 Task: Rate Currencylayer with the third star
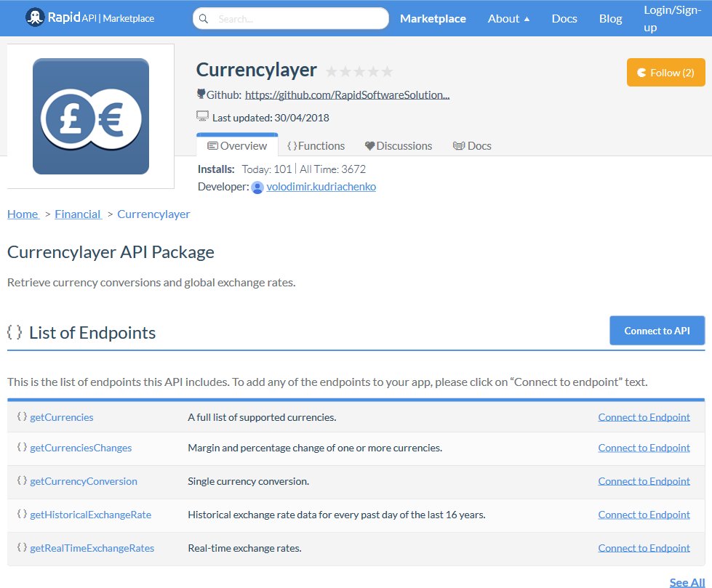pyautogui.click(x=359, y=71)
